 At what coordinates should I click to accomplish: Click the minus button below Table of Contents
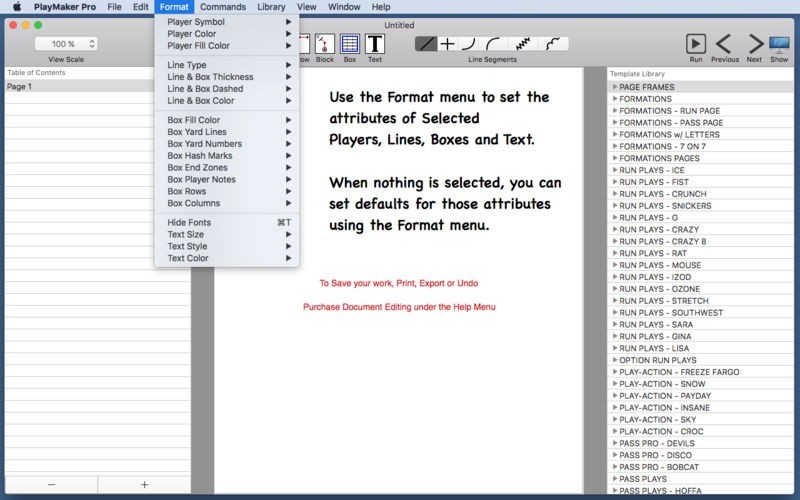(50, 484)
